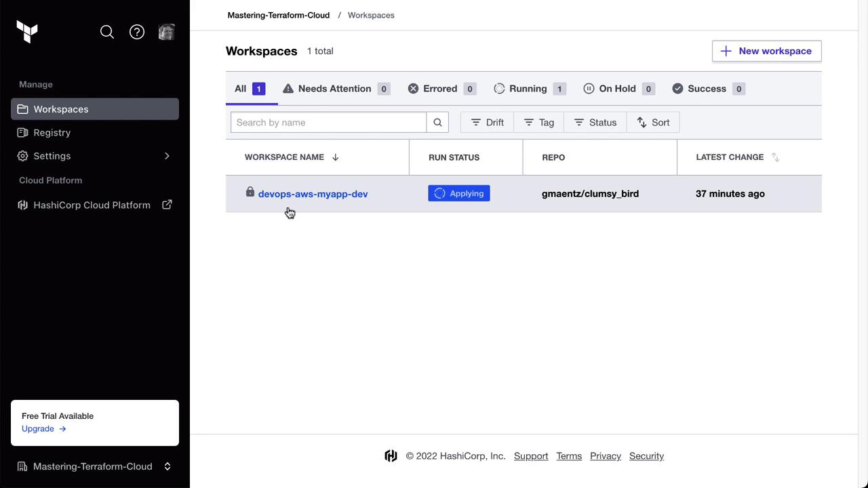Viewport: 868px width, 488px height.
Task: Select the Running tab
Action: click(530, 89)
